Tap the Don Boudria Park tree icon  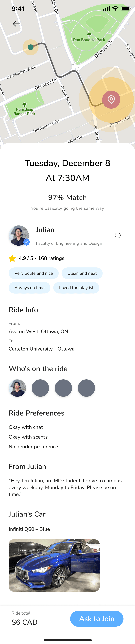[x=89, y=34]
